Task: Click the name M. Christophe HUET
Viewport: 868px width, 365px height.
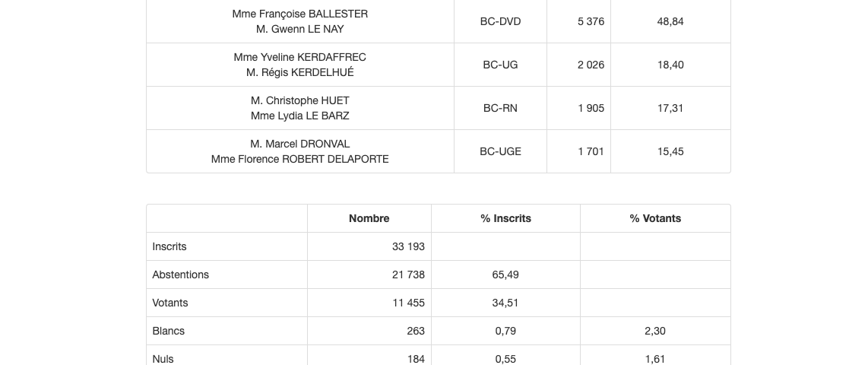Action: point(299,100)
